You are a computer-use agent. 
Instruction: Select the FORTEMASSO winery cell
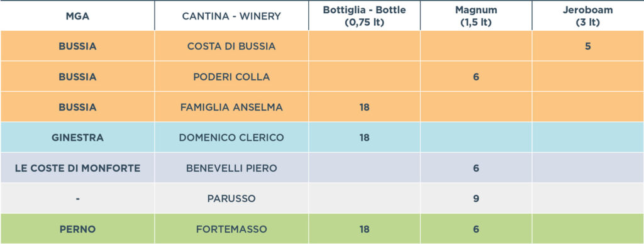[x=231, y=229]
